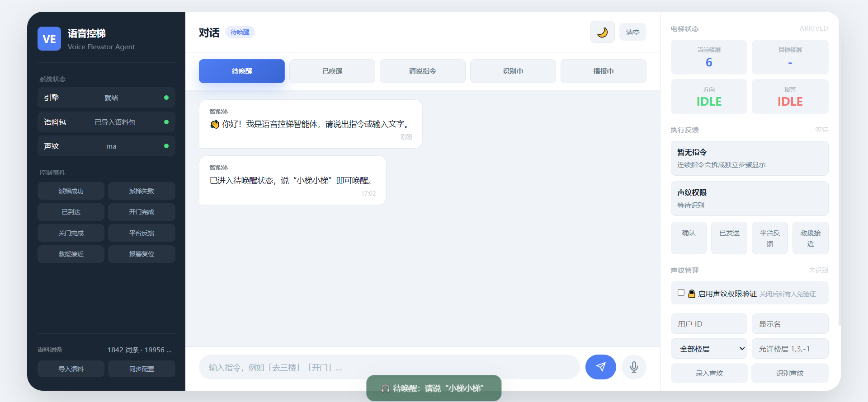This screenshot has height=402, width=868.
Task: Click the 待唤醒 toast notification
Action: coord(434,388)
